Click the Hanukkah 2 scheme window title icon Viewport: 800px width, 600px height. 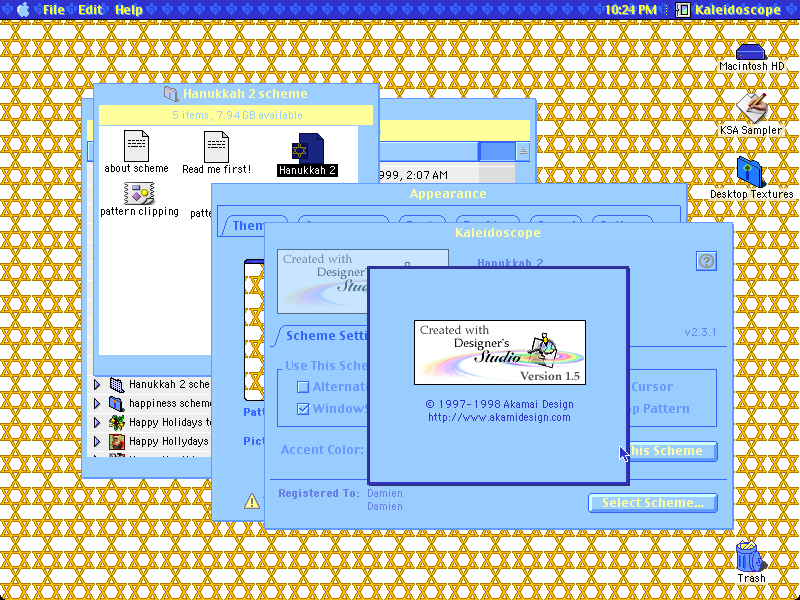click(171, 93)
